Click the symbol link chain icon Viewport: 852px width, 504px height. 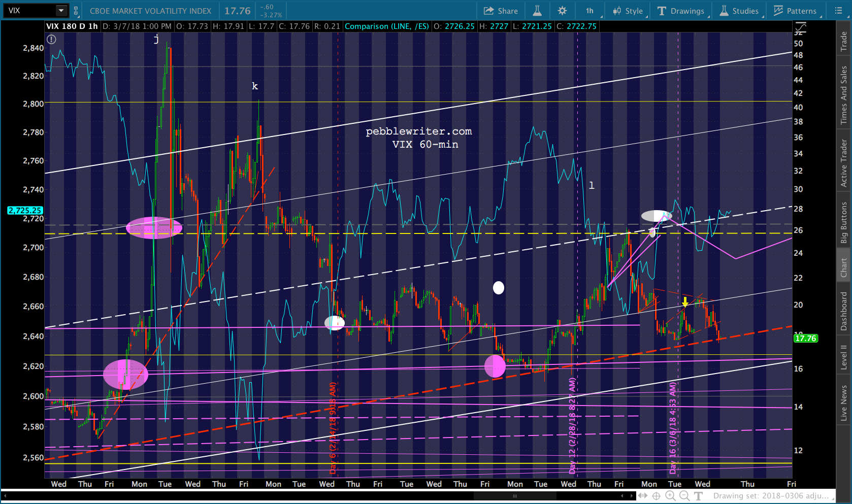pos(76,11)
